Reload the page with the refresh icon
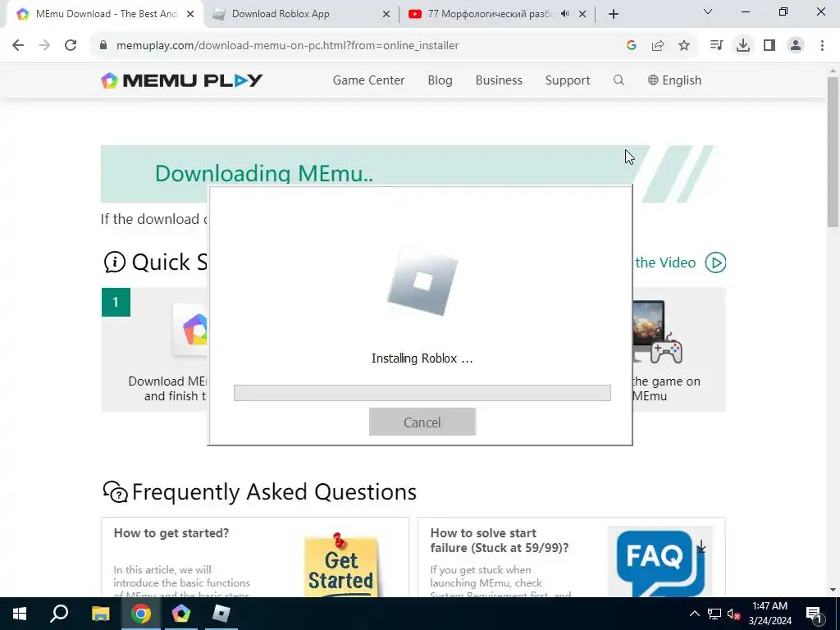This screenshot has width=840, height=630. pyautogui.click(x=71, y=46)
